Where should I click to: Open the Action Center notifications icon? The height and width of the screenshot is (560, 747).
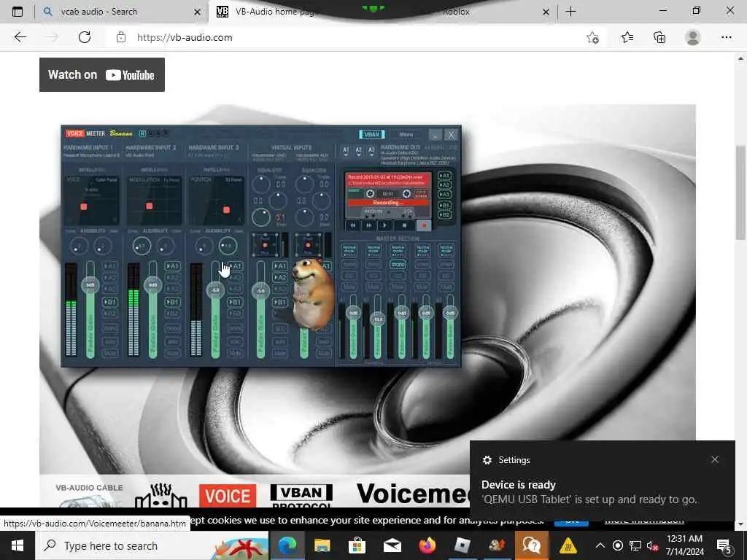tap(724, 545)
